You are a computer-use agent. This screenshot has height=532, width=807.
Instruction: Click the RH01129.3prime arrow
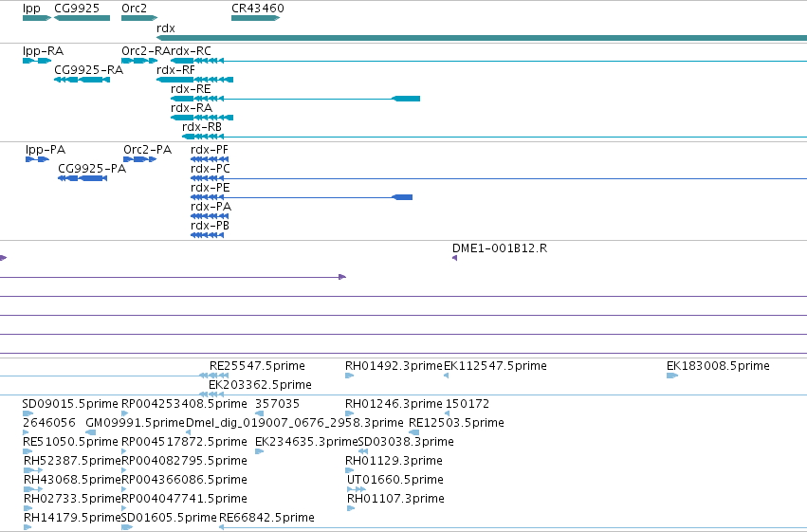350,470
